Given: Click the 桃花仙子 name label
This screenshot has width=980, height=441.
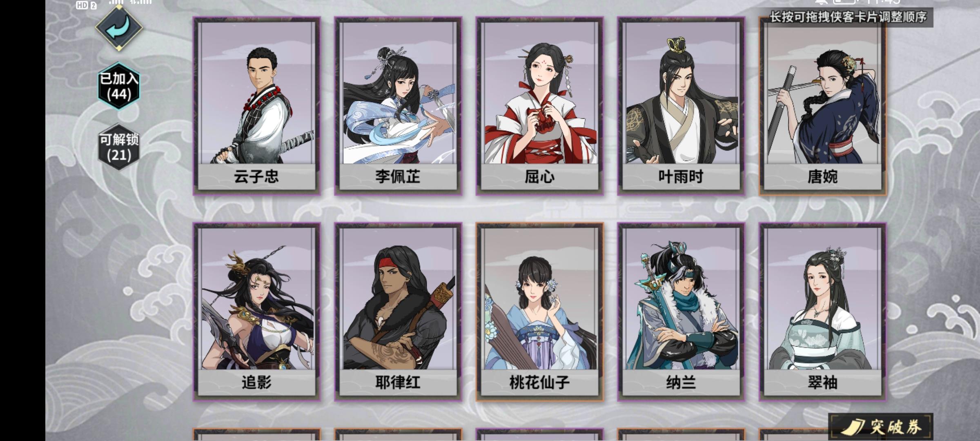Looking at the screenshot, I should [x=539, y=383].
